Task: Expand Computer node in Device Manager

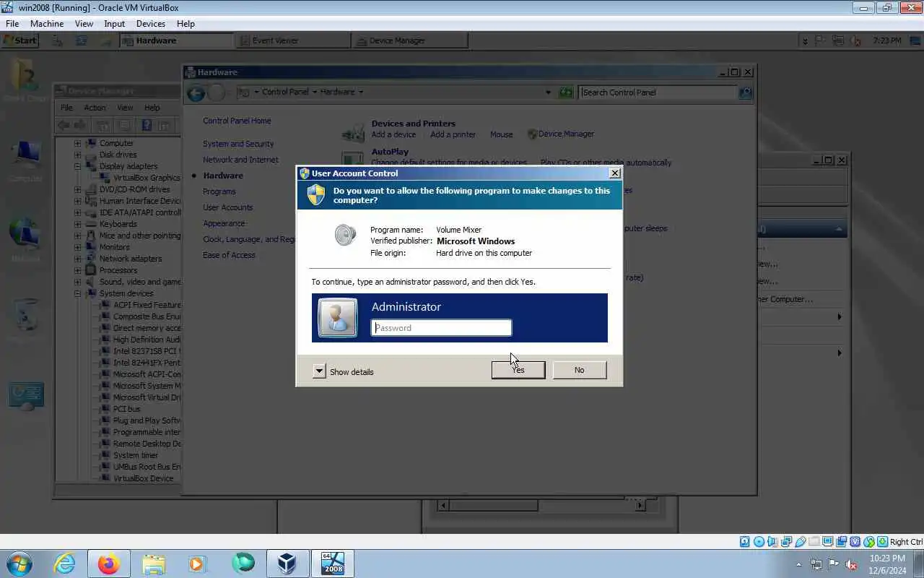Action: (77, 143)
